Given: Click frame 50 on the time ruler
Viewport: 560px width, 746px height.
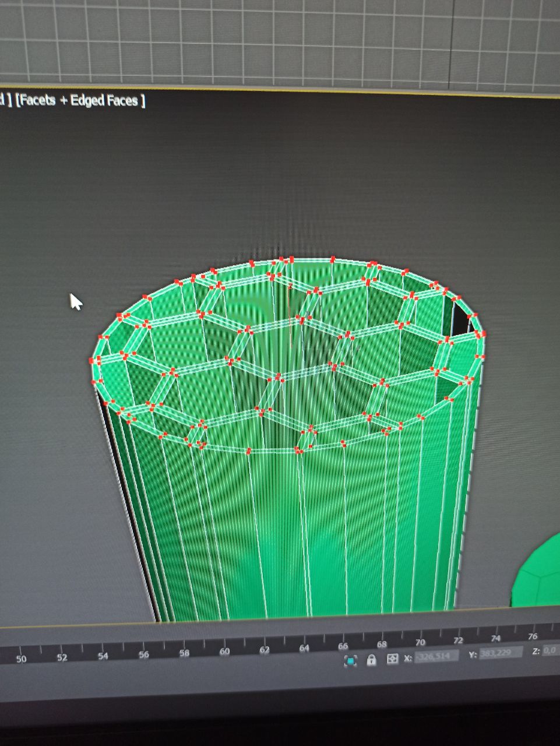Looking at the screenshot, I should (21, 659).
